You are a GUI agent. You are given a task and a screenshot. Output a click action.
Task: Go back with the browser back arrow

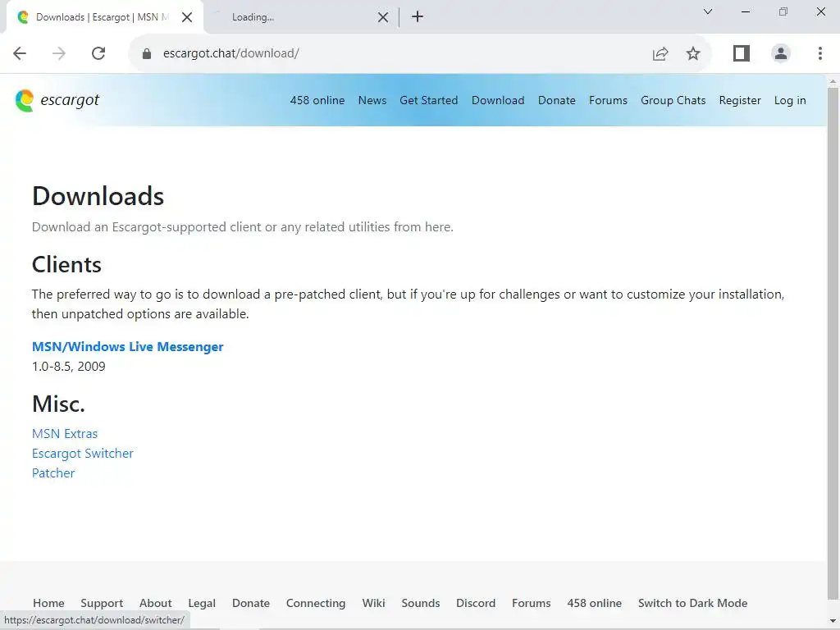pos(20,53)
